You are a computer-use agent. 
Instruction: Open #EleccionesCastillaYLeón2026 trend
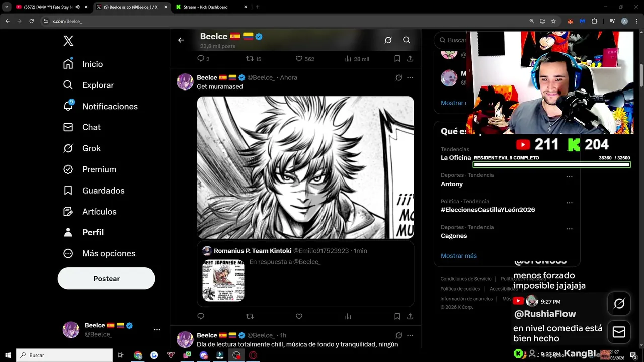488,210
